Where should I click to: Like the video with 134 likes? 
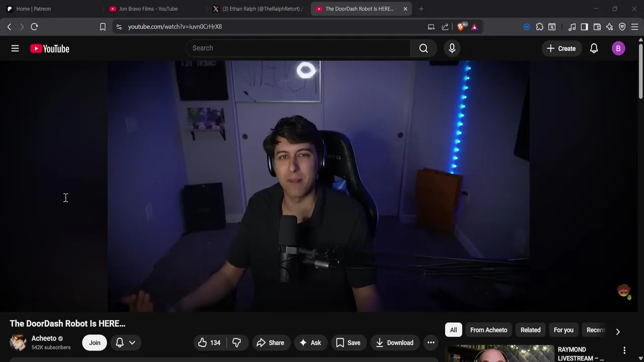point(210,343)
